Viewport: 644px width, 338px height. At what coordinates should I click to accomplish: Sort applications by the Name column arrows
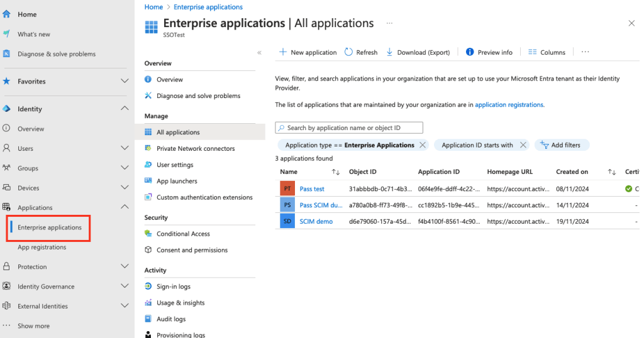tap(336, 172)
